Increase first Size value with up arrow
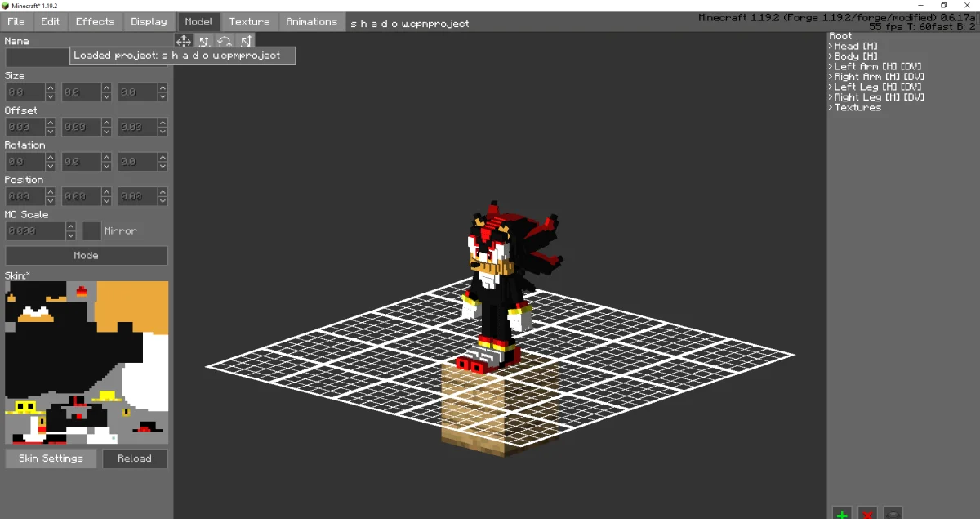The image size is (980, 519). click(51, 88)
